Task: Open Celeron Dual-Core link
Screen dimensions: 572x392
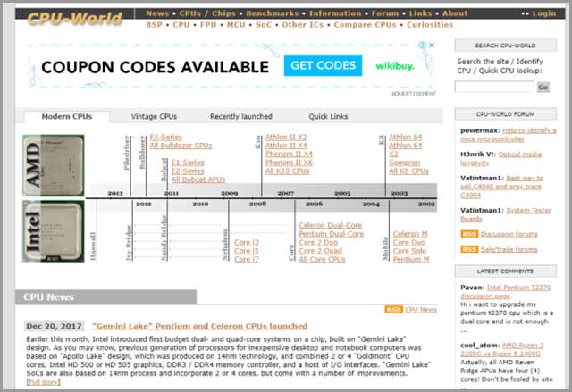Action: (x=331, y=226)
